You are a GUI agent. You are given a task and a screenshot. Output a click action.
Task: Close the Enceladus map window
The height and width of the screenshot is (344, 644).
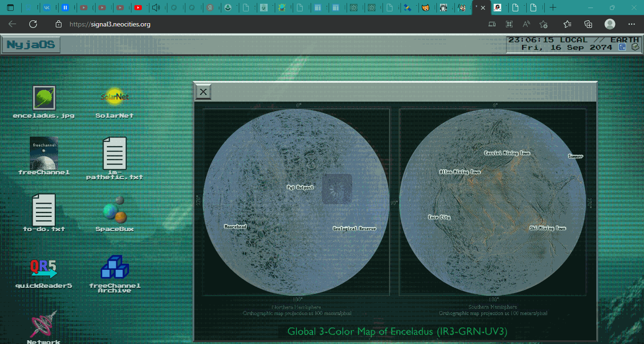(203, 92)
